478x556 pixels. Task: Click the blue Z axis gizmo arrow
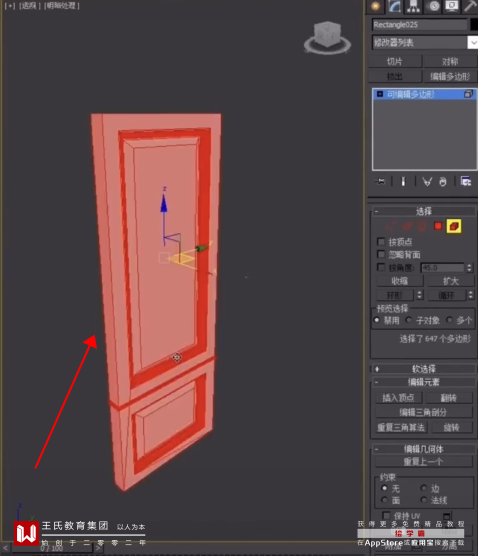(x=164, y=204)
